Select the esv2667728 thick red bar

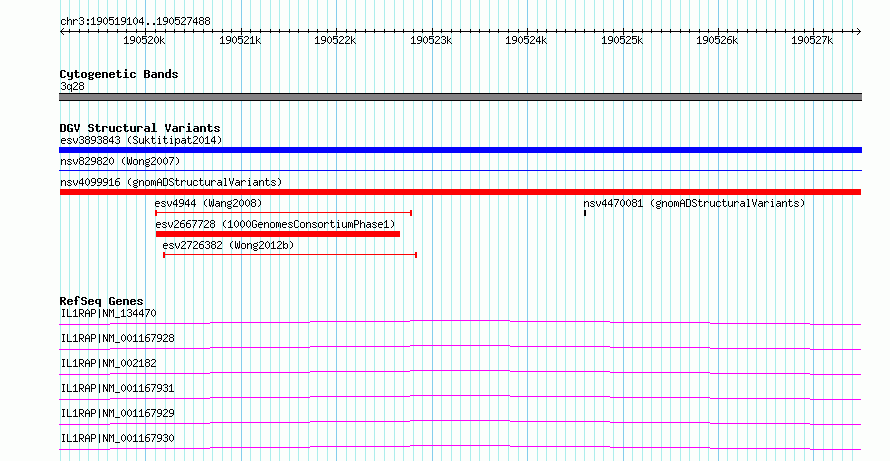click(278, 234)
